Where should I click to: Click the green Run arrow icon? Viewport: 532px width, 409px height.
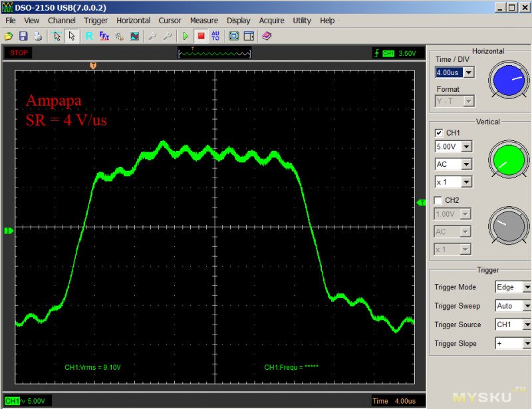point(186,36)
